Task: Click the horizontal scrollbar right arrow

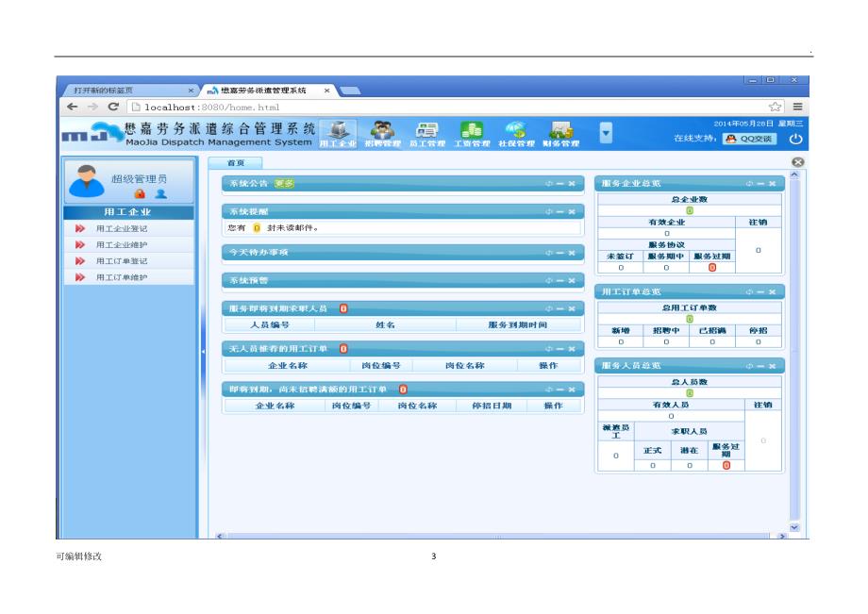Action: point(781,536)
